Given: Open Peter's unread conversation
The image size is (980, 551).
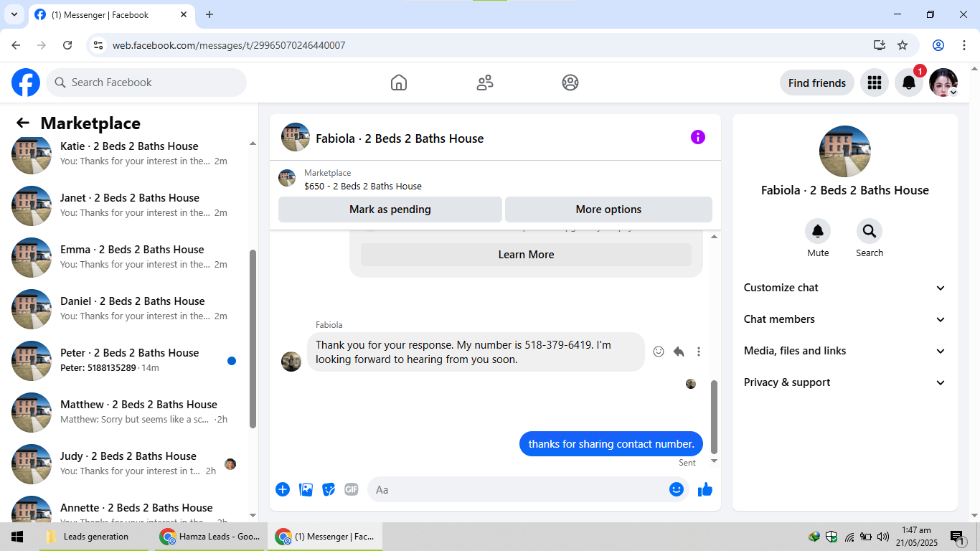Looking at the screenshot, I should click(129, 360).
